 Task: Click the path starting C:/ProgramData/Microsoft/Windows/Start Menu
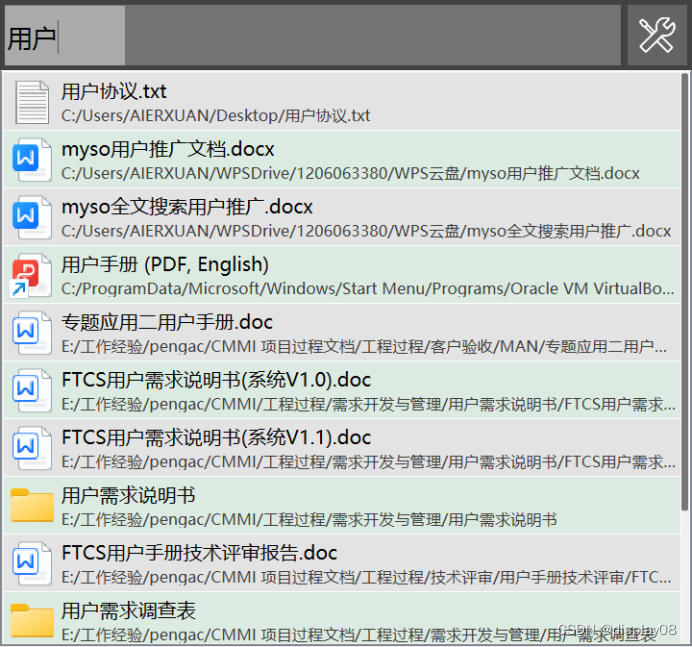(368, 289)
